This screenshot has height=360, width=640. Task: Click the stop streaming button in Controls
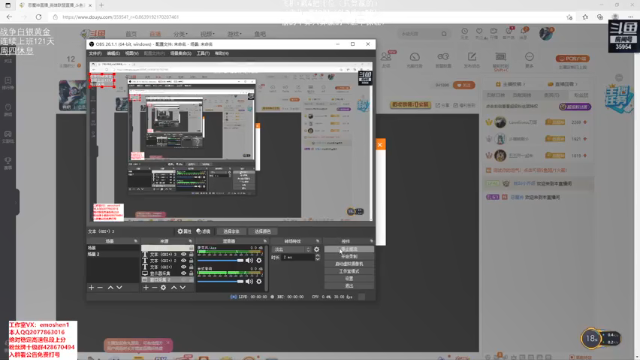click(x=349, y=249)
